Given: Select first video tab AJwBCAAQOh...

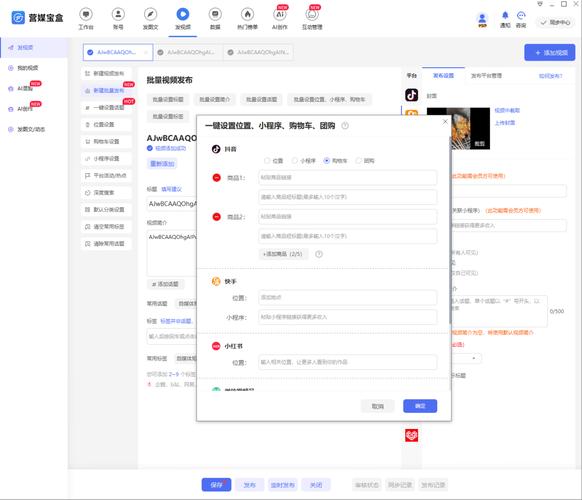Looking at the screenshot, I should tap(118, 52).
